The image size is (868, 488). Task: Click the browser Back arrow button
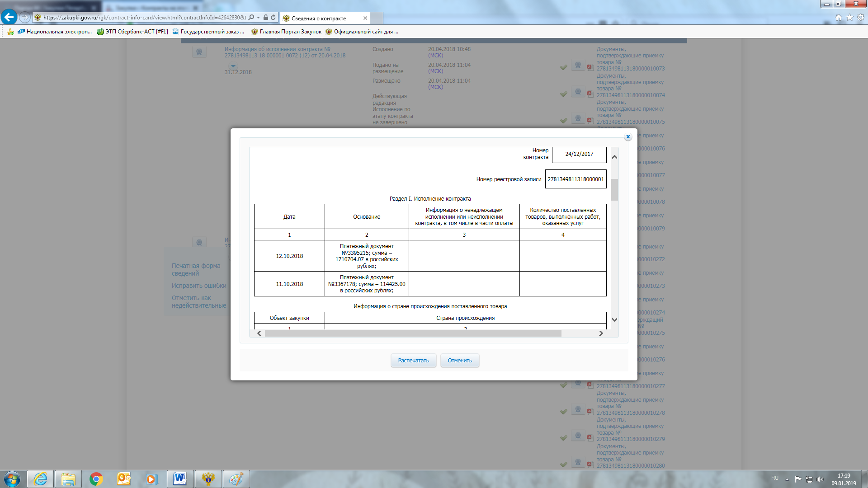[9, 18]
